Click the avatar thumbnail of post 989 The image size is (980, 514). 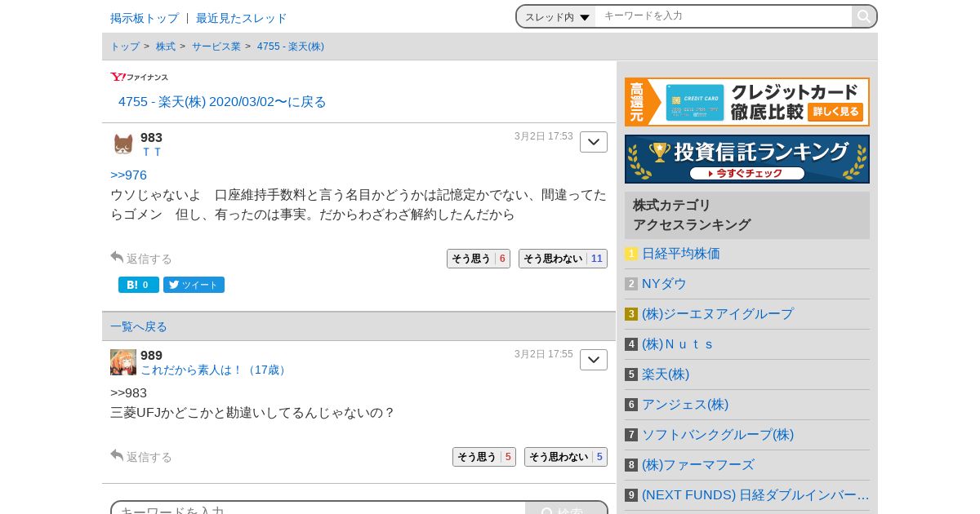(123, 362)
